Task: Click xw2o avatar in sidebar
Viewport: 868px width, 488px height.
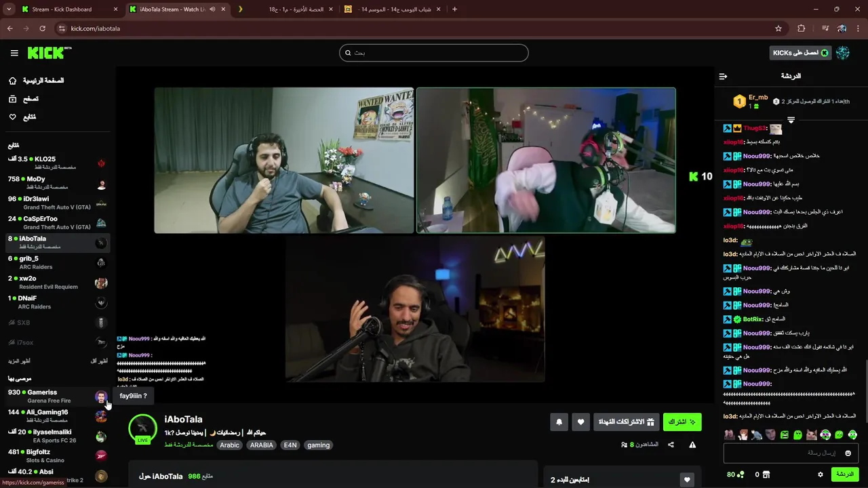Action: [101, 283]
